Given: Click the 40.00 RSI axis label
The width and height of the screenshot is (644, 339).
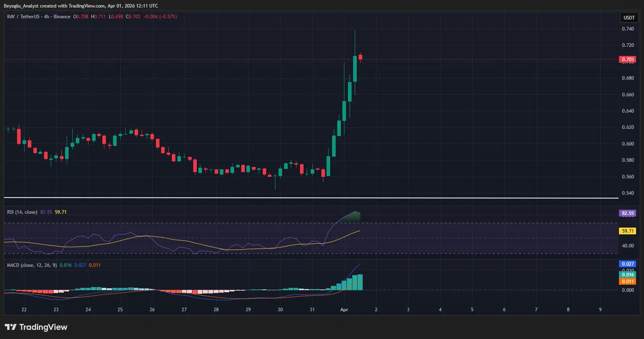Looking at the screenshot, I should [628, 246].
